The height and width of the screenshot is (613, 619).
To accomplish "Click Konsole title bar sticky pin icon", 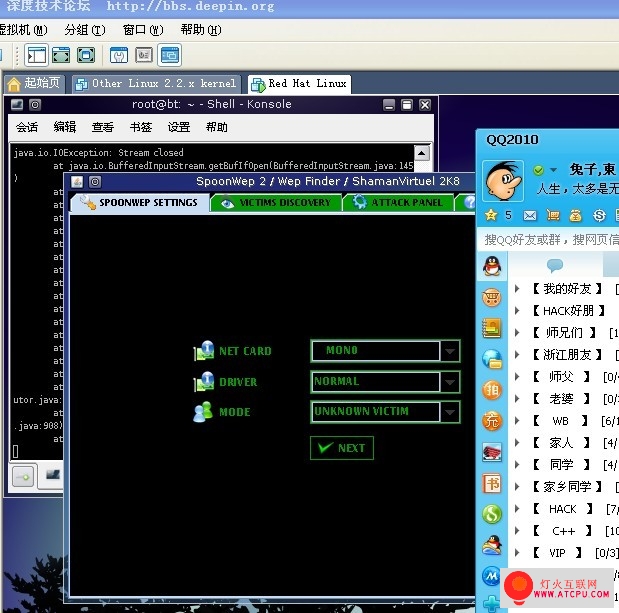I will pos(35,105).
